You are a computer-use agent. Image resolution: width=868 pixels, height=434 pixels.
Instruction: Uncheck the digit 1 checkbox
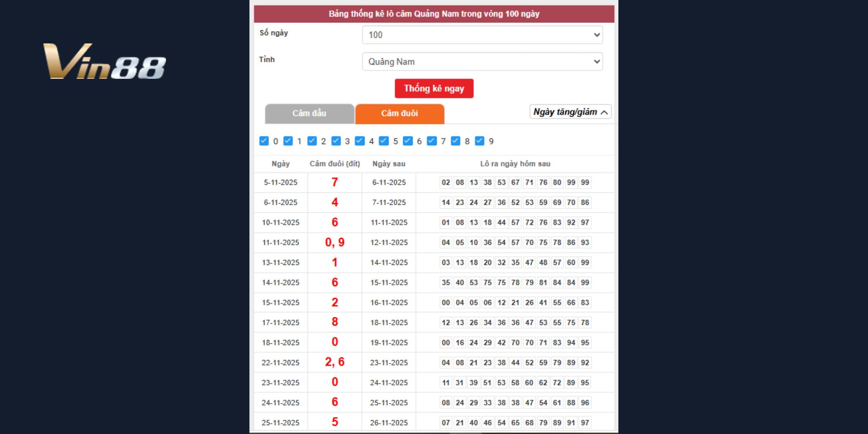pyautogui.click(x=287, y=141)
